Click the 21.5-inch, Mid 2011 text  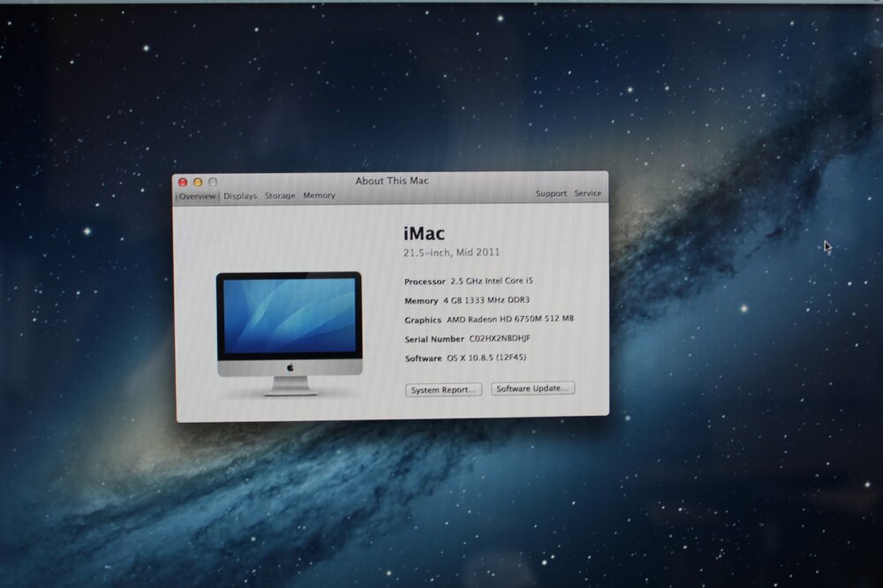(451, 253)
